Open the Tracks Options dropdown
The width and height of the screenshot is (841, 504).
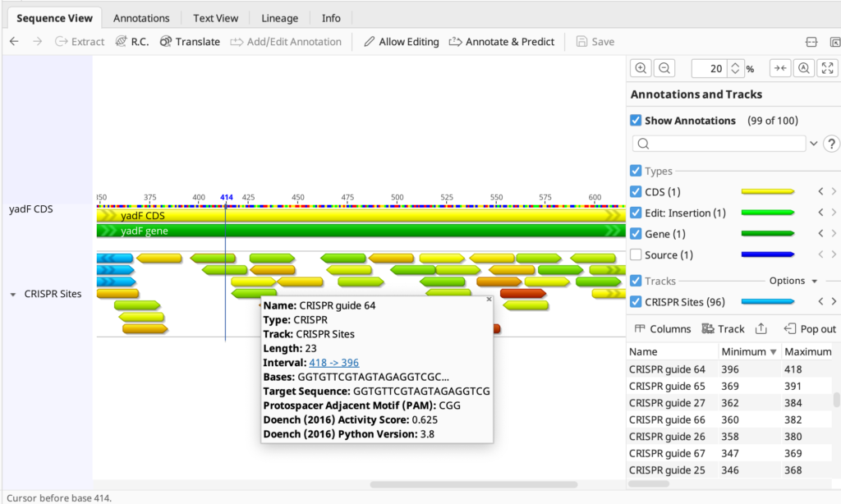point(789,280)
